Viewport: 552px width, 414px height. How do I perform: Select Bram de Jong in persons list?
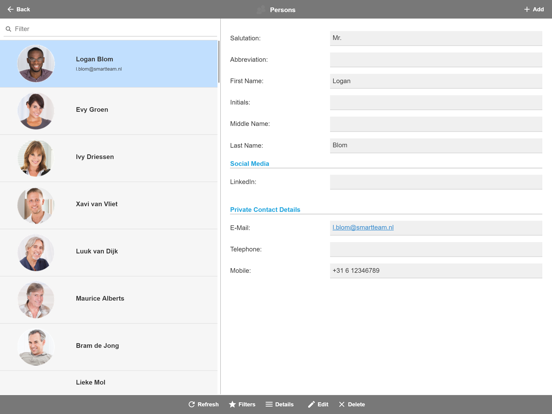click(x=109, y=347)
